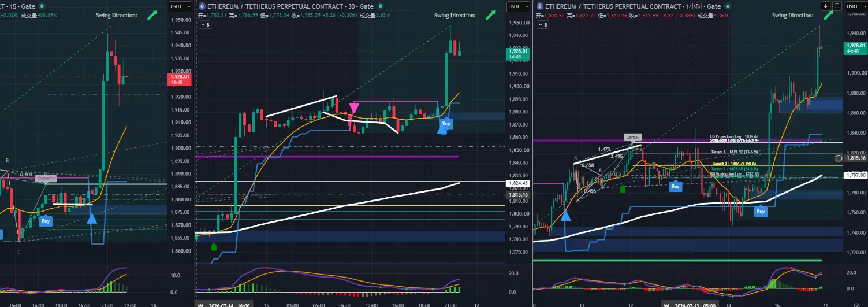Click rightmost Buy label on 1-hour chart
This screenshot has width=868, height=307.
(x=761, y=212)
